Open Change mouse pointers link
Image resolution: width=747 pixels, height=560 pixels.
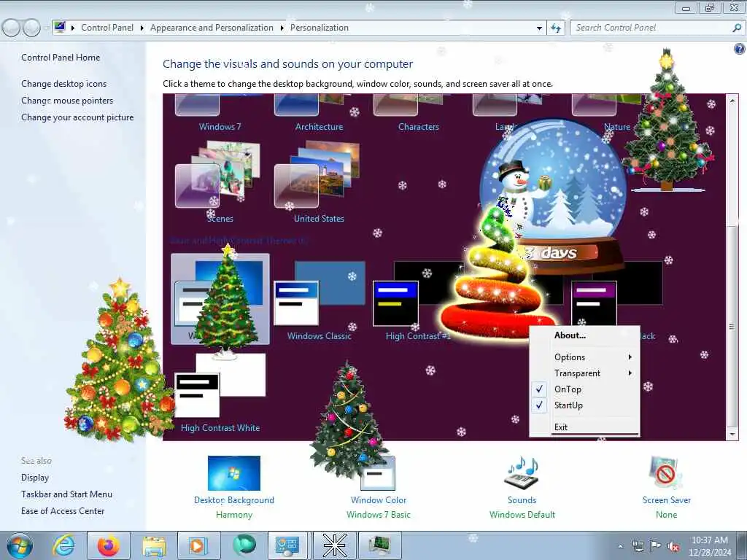pos(67,101)
